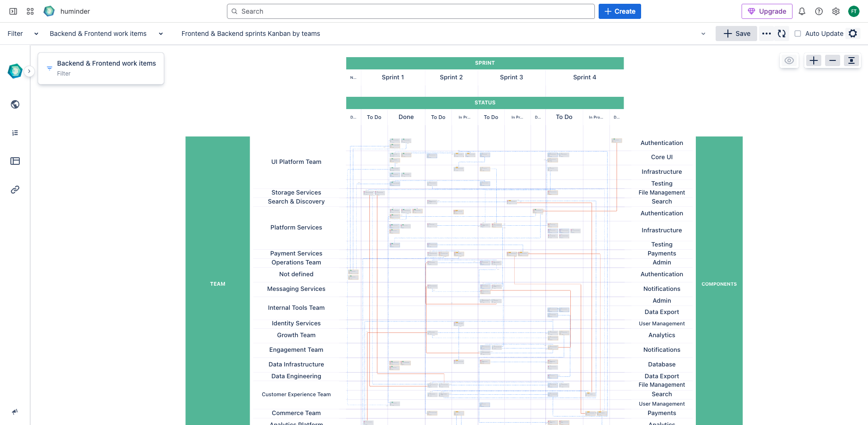Click the apps grid icon in top bar
Image resolution: width=868 pixels, height=425 pixels.
coord(30,11)
